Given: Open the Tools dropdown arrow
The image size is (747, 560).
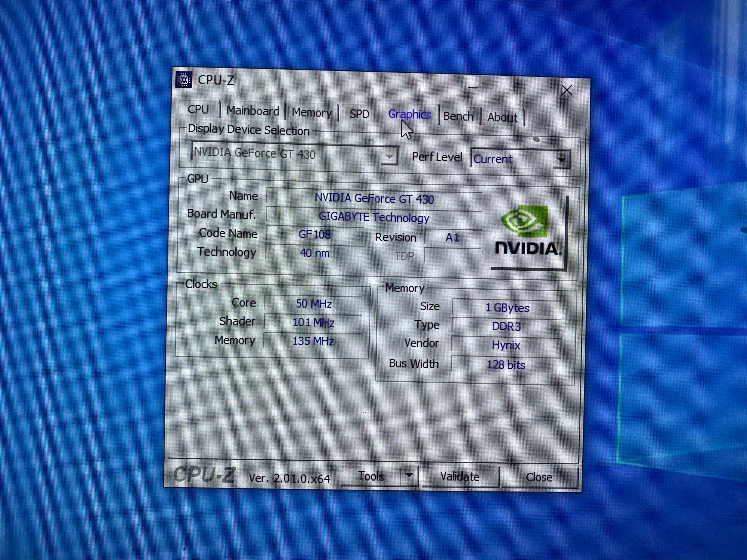Looking at the screenshot, I should click(409, 475).
